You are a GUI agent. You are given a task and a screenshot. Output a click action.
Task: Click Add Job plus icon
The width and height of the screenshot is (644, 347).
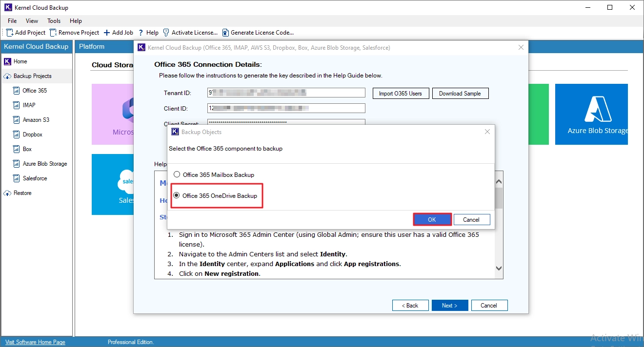(107, 33)
